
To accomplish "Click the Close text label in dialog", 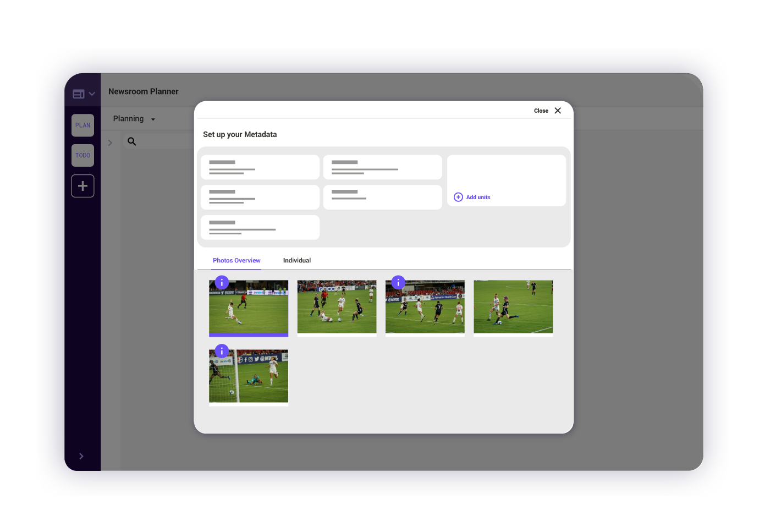I will pyautogui.click(x=541, y=111).
